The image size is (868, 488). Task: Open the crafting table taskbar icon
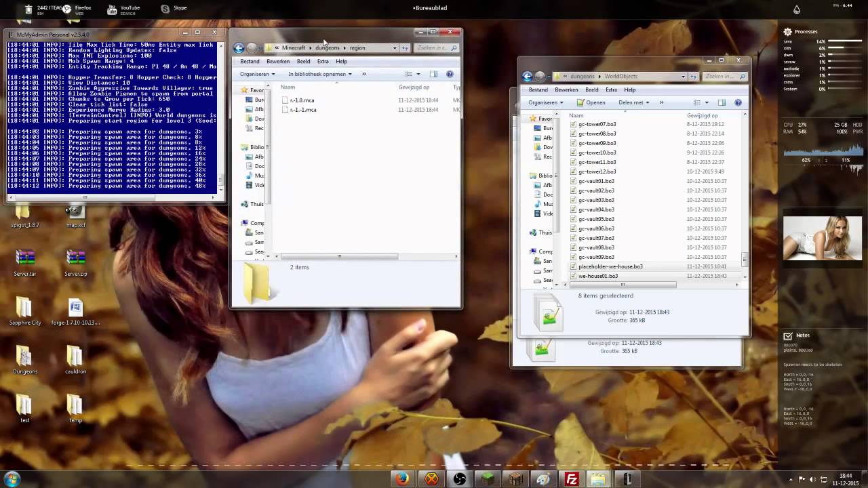516,479
